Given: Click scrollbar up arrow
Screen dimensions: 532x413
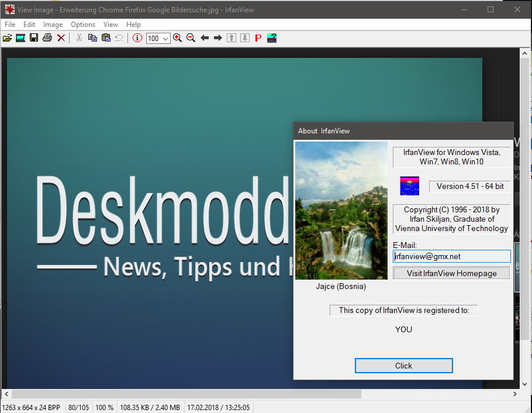Looking at the screenshot, I should pyautogui.click(x=524, y=53).
